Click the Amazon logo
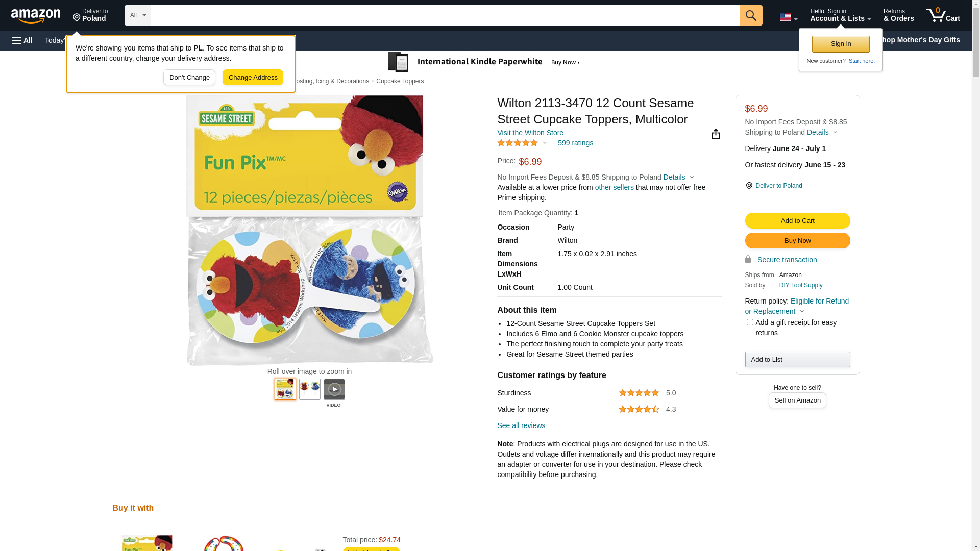 click(36, 16)
